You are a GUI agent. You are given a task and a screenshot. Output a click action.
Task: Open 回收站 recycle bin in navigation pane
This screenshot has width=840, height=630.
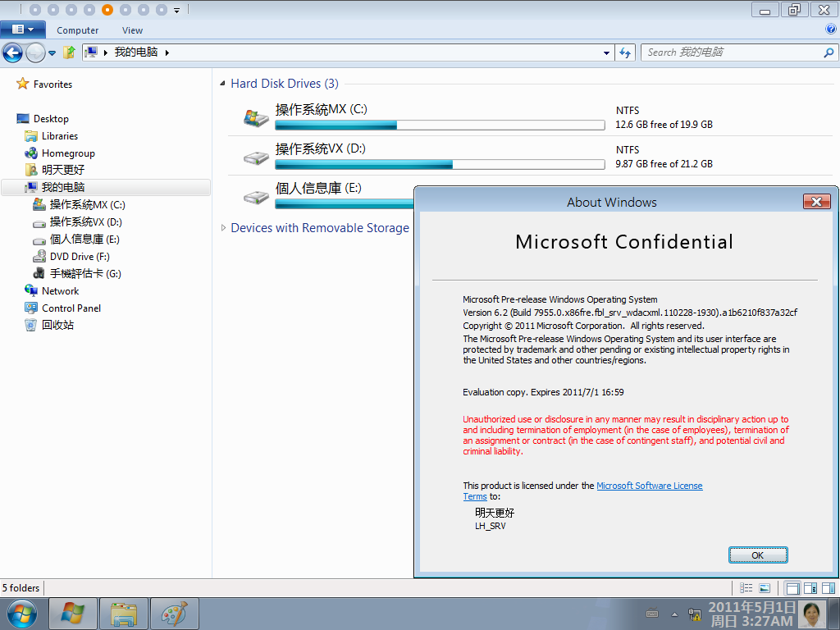(57, 325)
